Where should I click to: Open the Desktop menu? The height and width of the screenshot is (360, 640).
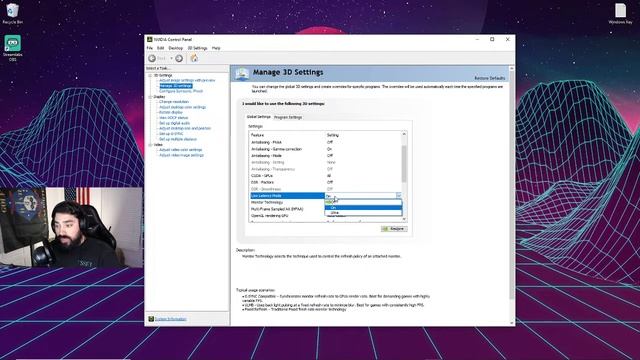coord(176,48)
